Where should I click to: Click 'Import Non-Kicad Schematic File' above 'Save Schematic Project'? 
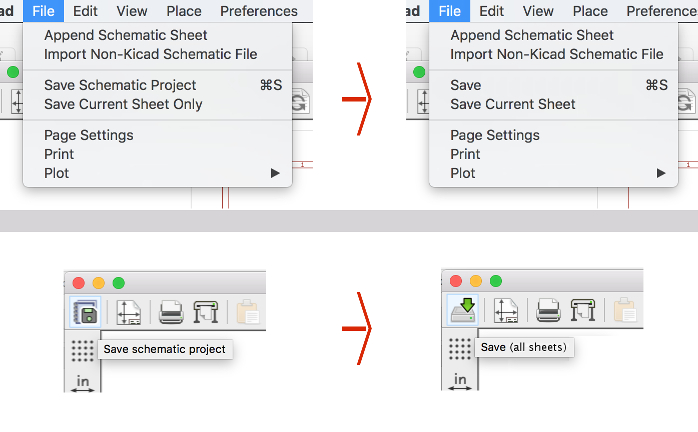pos(150,54)
